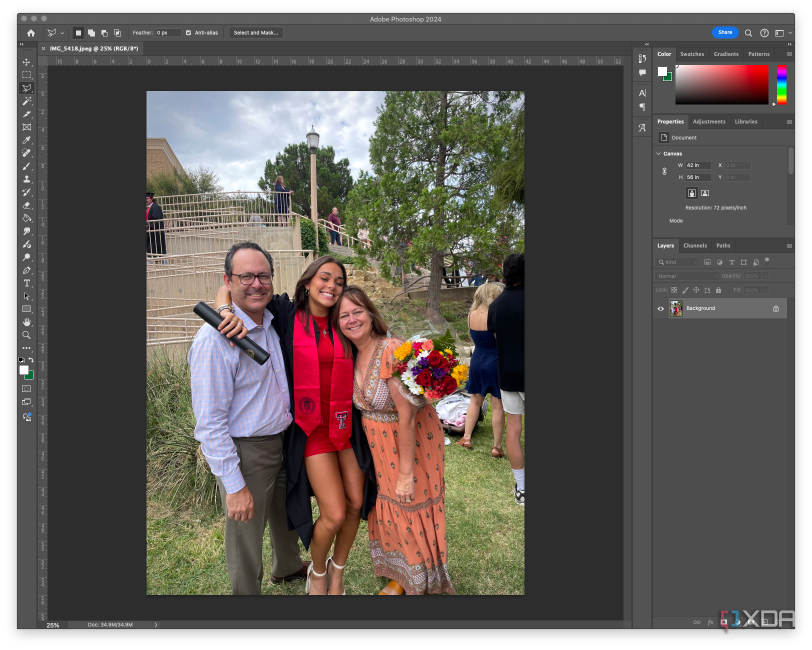
Task: Select the Dodge tool
Action: pyautogui.click(x=26, y=257)
